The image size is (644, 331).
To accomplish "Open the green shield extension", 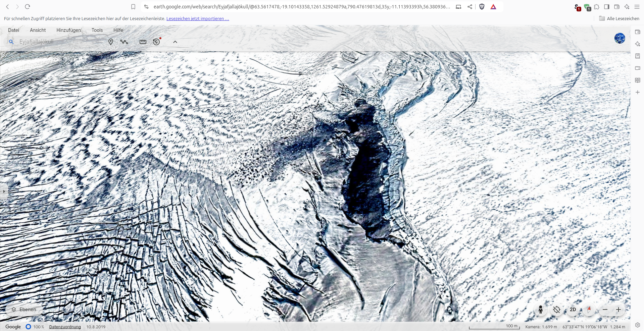I will 587,7.
